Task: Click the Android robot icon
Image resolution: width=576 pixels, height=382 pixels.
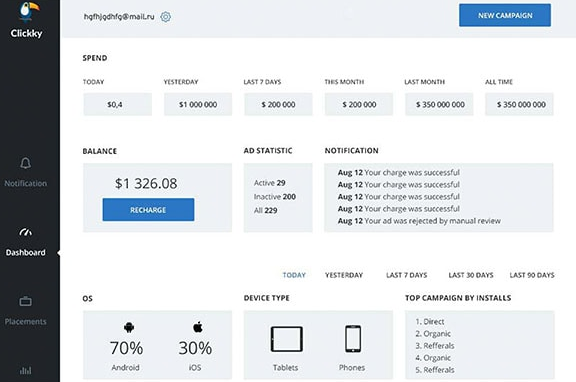Action: [129, 327]
